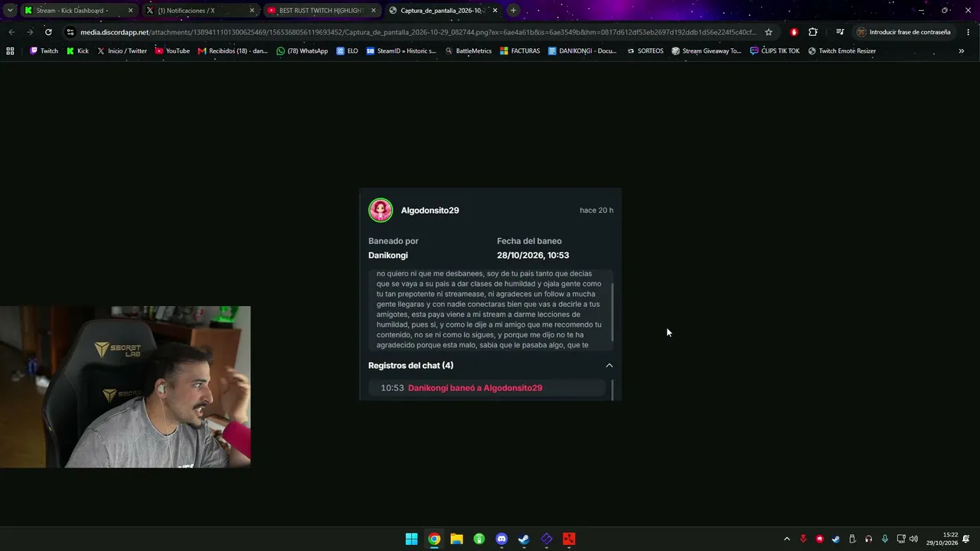This screenshot has width=980, height=551.
Task: Click the Danikongi name under Baneado por
Action: (388, 256)
